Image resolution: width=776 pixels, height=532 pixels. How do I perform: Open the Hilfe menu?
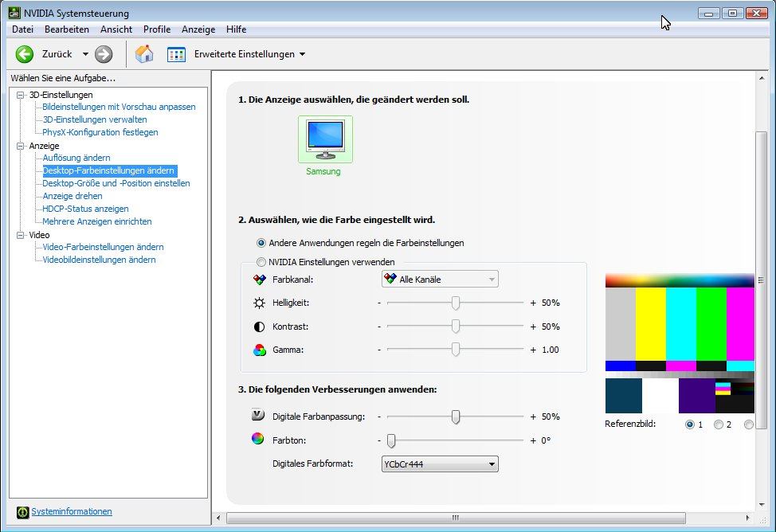pos(236,29)
